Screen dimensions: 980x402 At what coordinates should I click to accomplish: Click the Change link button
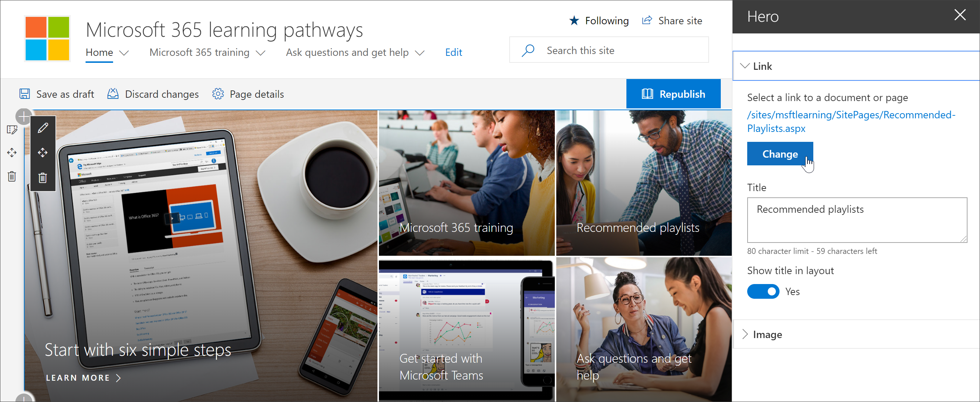[780, 154]
